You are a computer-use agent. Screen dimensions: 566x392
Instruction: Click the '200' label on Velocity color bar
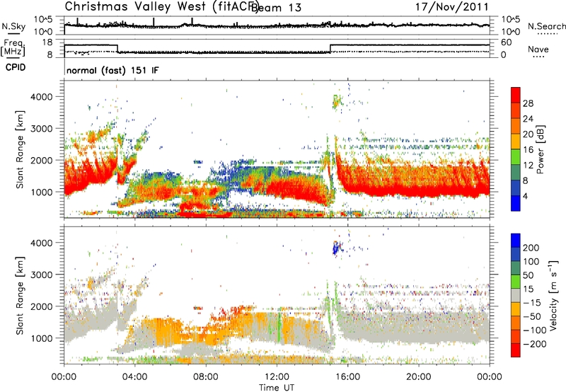click(x=531, y=248)
